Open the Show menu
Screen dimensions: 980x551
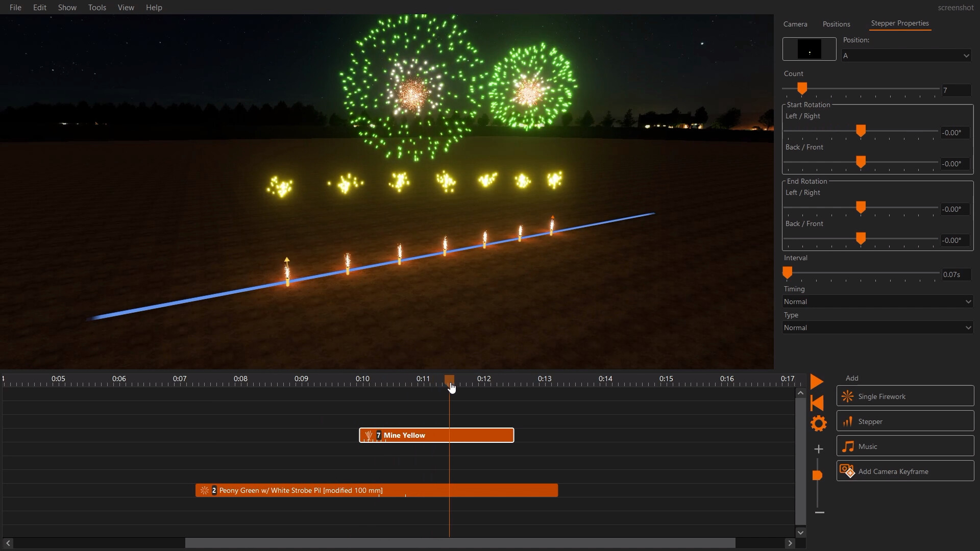pos(67,7)
